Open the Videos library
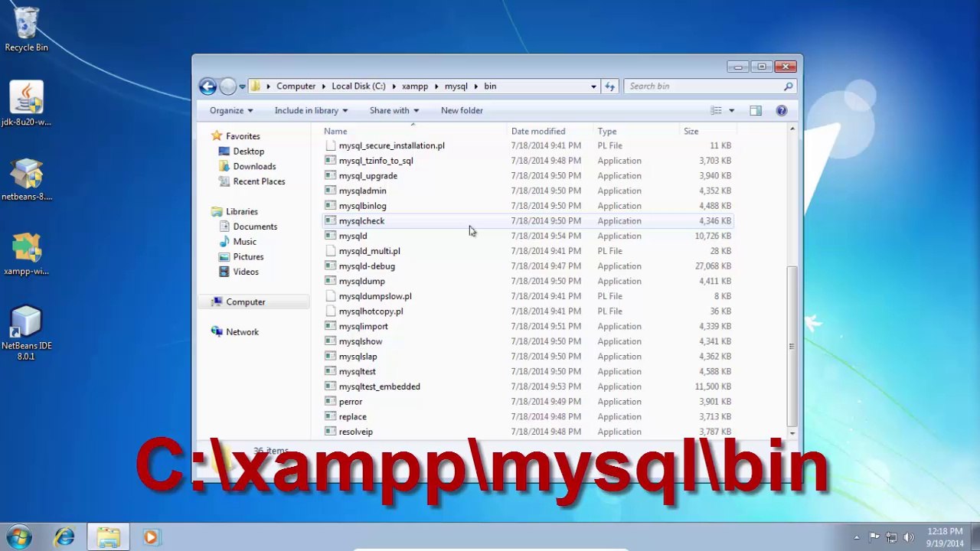The height and width of the screenshot is (551, 980). tap(246, 272)
